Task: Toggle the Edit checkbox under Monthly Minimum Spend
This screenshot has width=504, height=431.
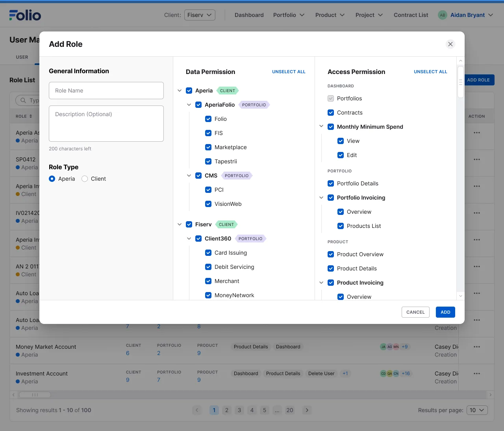Action: [341, 155]
